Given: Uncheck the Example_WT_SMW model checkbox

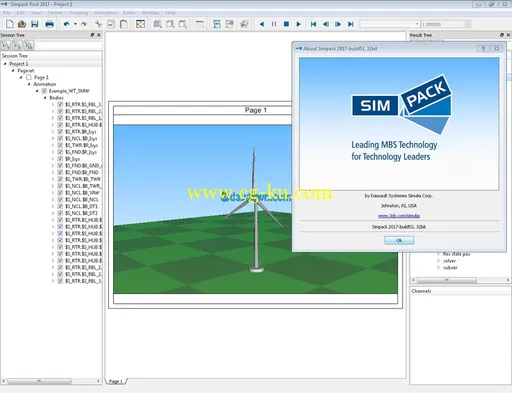Looking at the screenshot, I should tap(44, 91).
